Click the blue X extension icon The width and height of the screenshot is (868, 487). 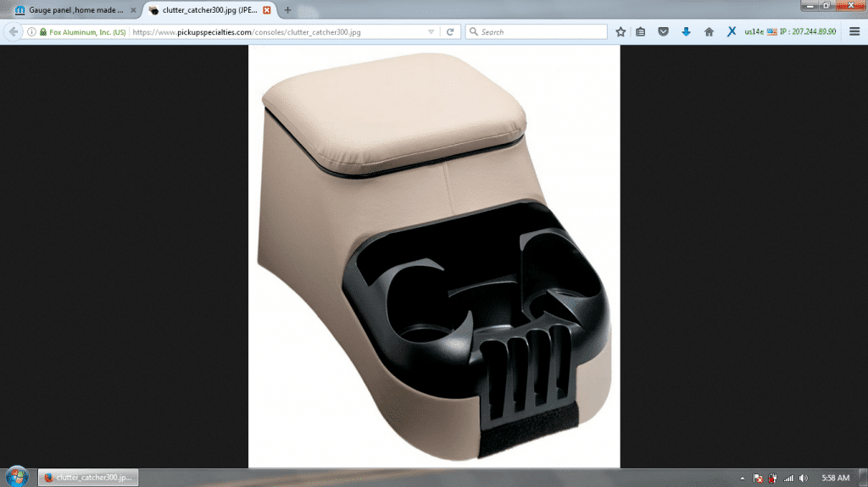click(731, 31)
